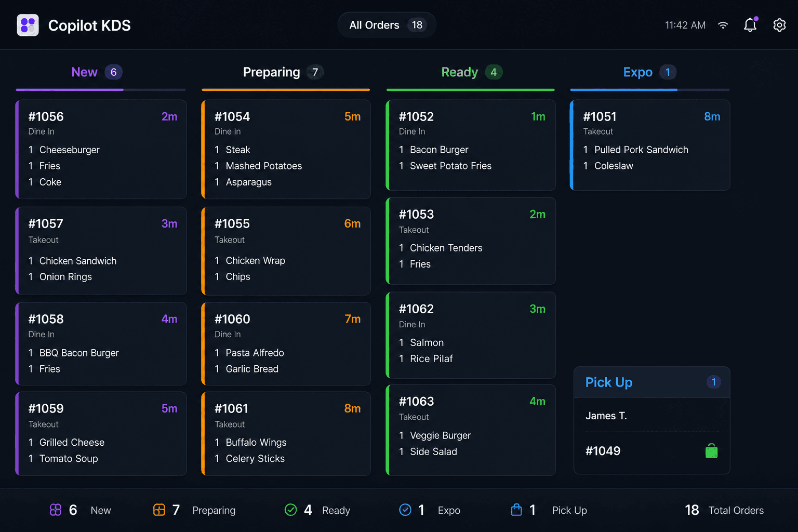Open order #1054
798x532 pixels.
coord(286,149)
